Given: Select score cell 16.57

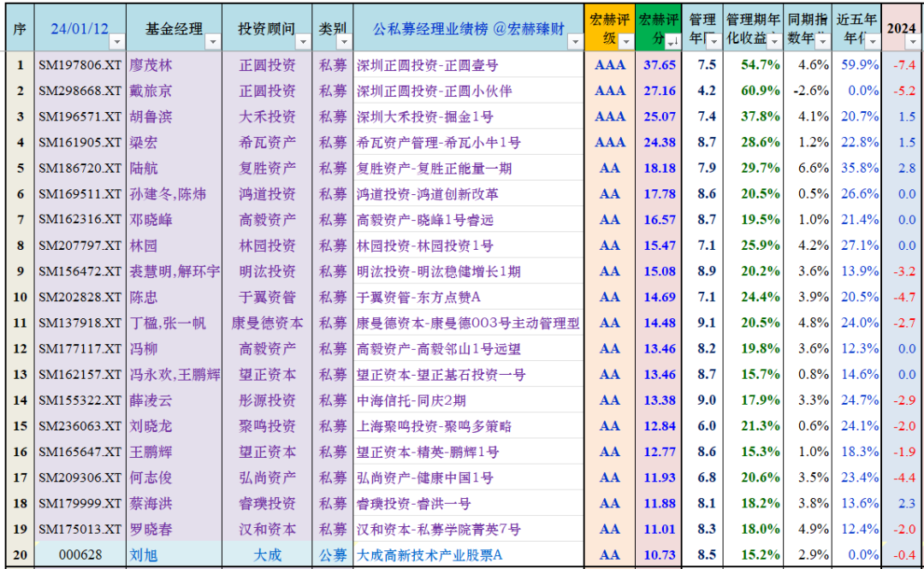Looking at the screenshot, I should point(659,220).
